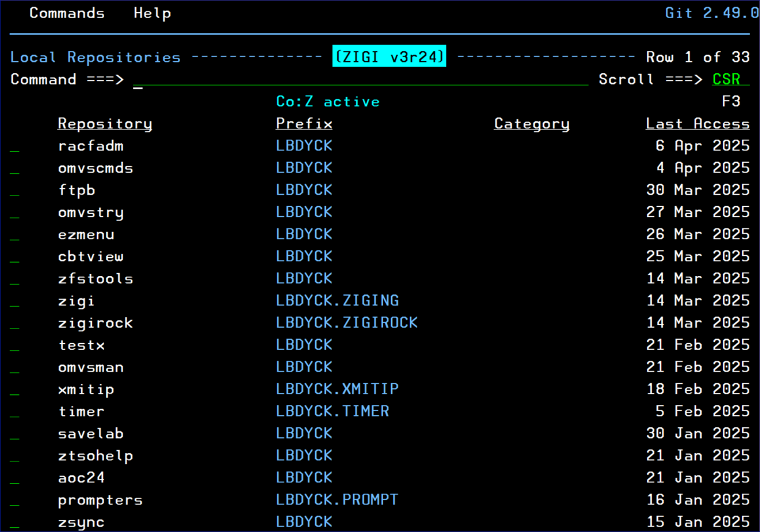
Task: Open the racfadm repository
Action: click(x=90, y=146)
